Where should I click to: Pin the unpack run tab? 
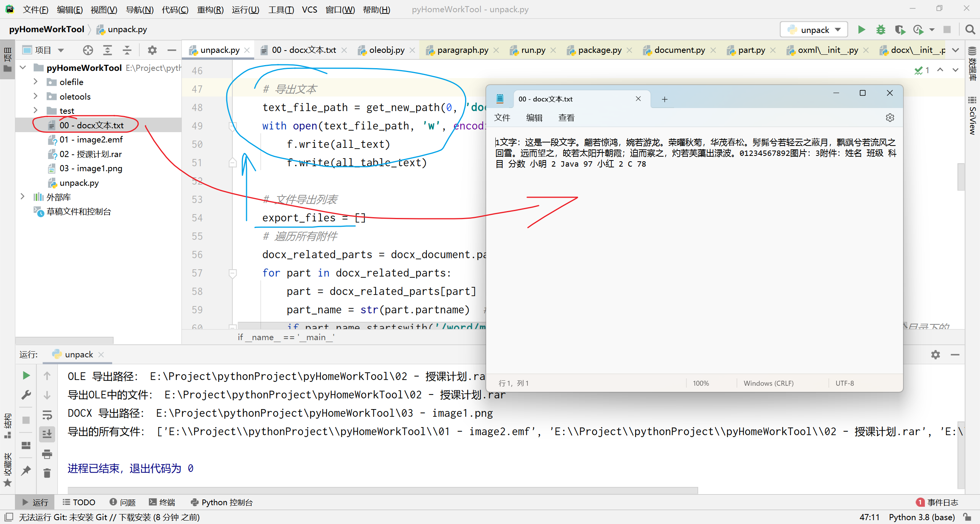[x=26, y=470]
